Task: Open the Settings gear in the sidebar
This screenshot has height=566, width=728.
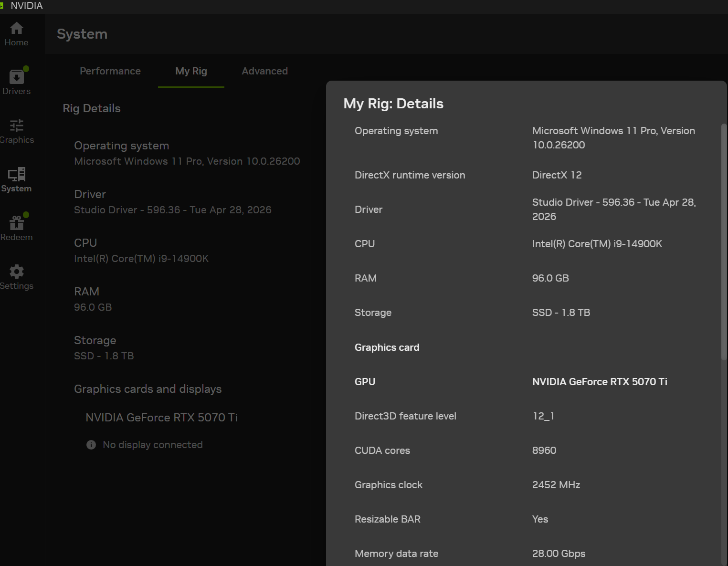Action: click(x=16, y=277)
